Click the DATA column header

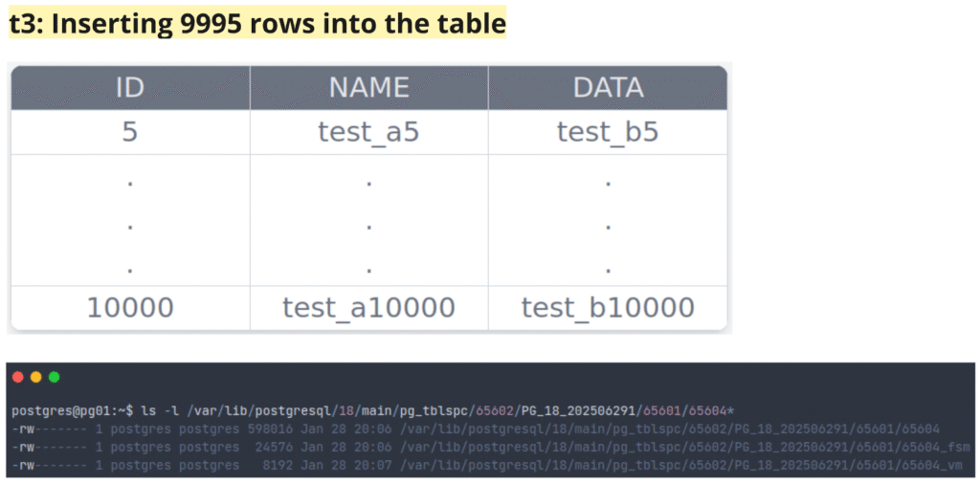click(x=608, y=88)
